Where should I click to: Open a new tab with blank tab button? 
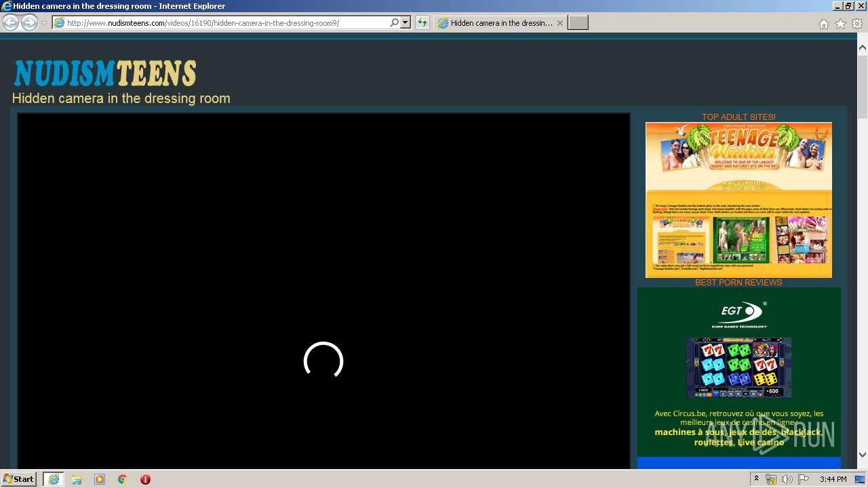coord(578,23)
